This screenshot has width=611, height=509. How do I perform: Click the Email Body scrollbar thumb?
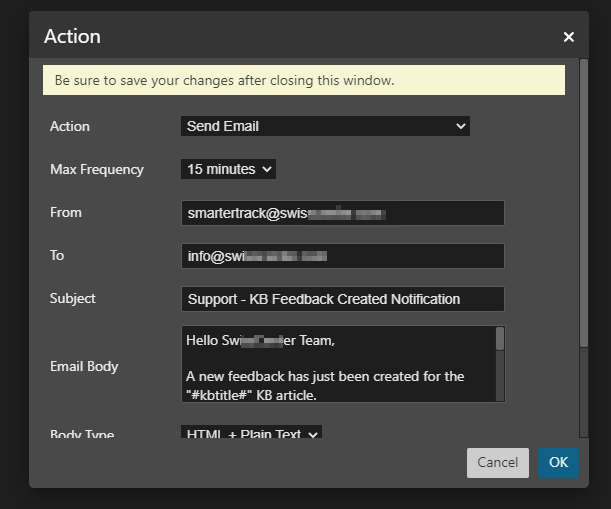pos(500,340)
